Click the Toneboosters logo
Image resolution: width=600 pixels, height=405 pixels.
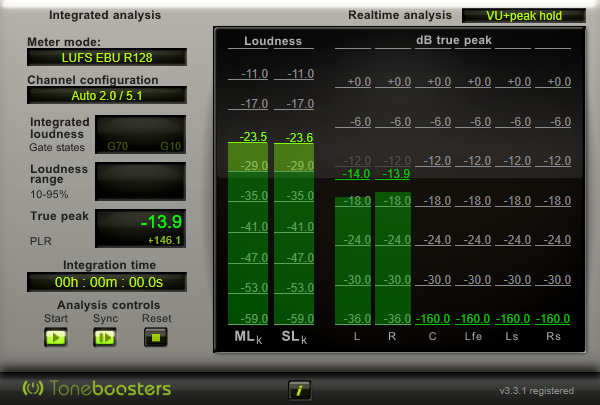click(98, 388)
